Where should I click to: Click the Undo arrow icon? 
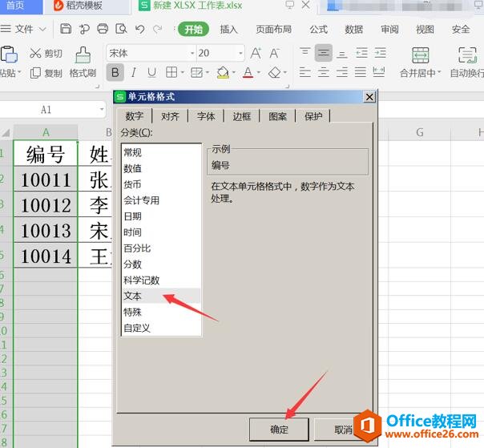(139, 29)
